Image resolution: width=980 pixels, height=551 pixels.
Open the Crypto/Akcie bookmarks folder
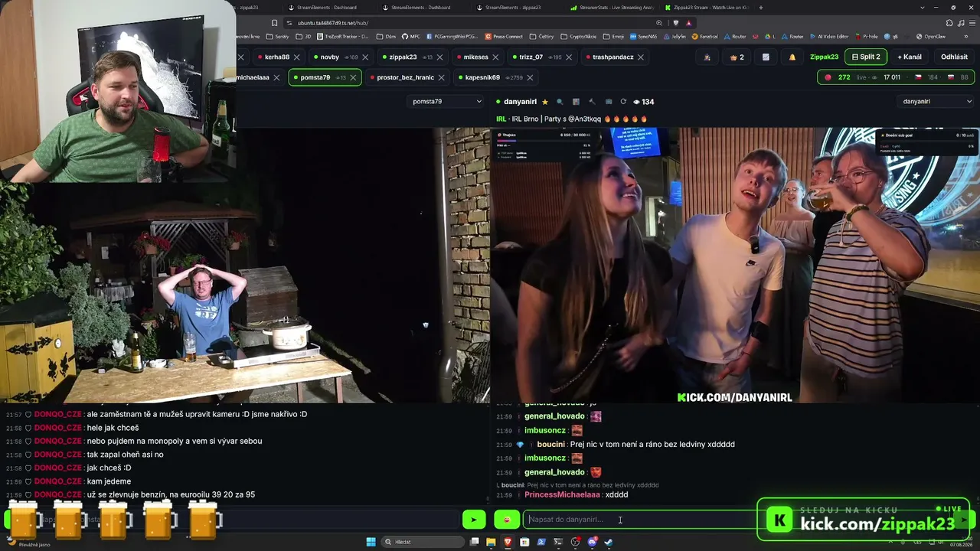click(579, 37)
